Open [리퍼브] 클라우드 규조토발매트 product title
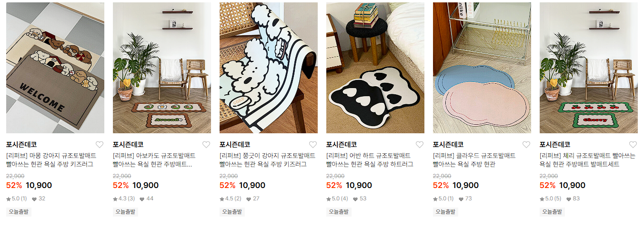This screenshot has height=228, width=644. click(x=474, y=156)
